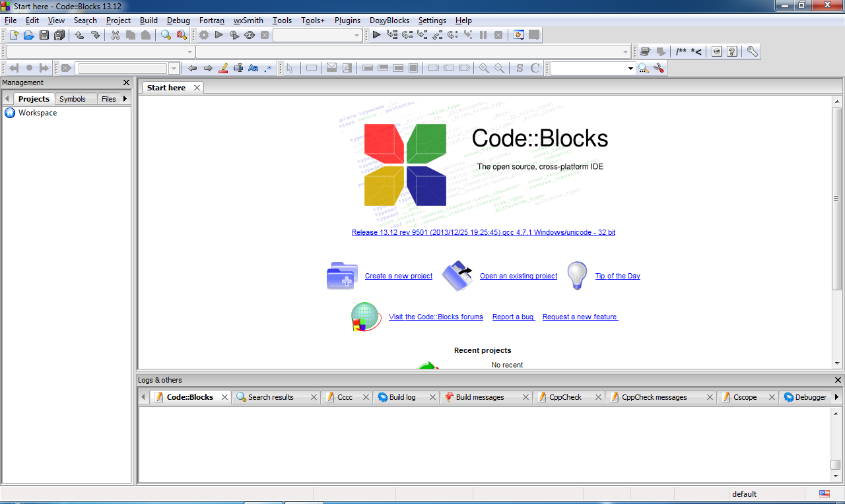The height and width of the screenshot is (504, 845).
Task: Select the Workspace tree item
Action: point(38,113)
